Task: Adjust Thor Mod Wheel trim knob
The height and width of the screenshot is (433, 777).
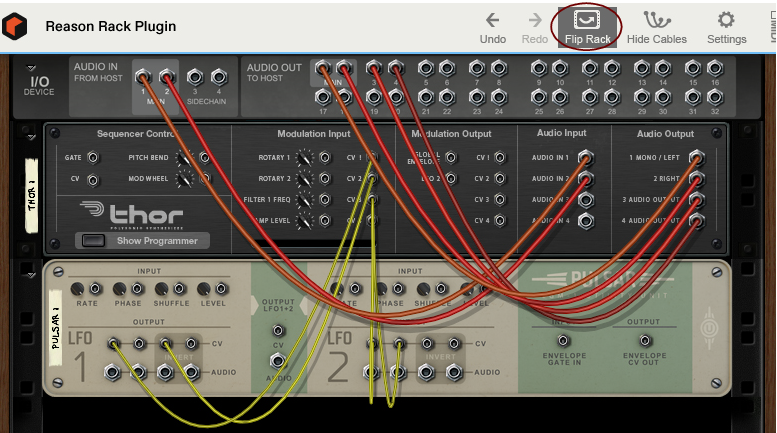Action: point(184,179)
